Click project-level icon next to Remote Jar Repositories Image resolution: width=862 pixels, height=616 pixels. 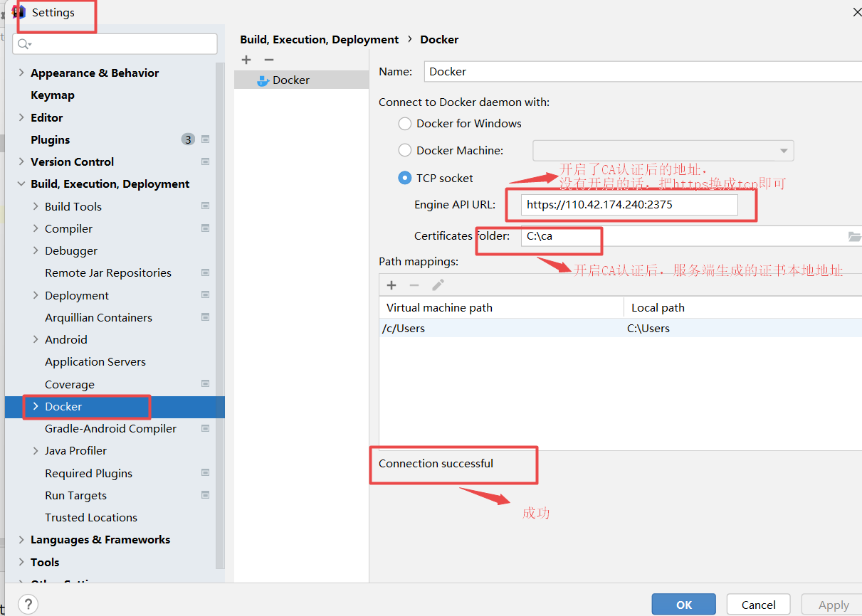click(x=205, y=272)
